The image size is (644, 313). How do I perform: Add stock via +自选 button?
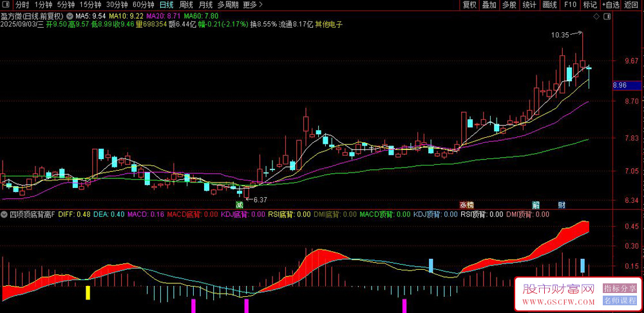coord(611,5)
